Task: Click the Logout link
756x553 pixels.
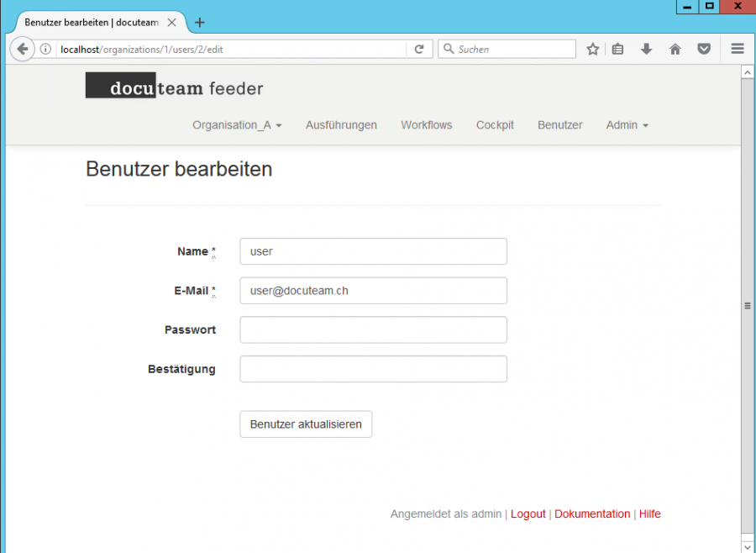Action: tap(528, 513)
